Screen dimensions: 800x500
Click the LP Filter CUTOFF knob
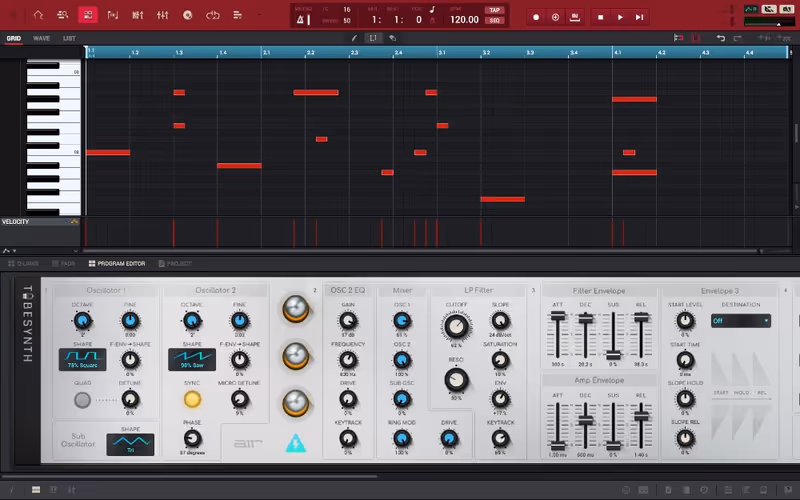coord(456,327)
